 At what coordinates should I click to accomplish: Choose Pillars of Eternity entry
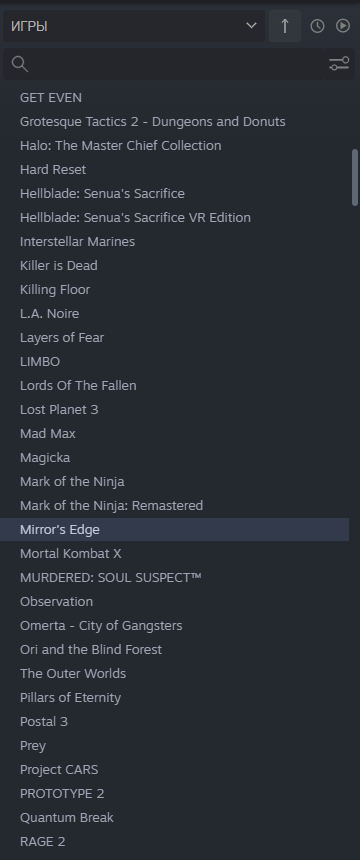(x=175, y=697)
